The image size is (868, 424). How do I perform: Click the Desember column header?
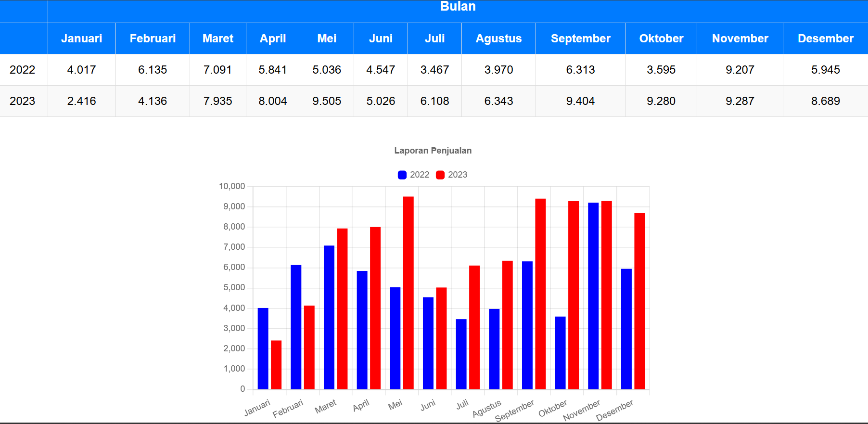825,39
